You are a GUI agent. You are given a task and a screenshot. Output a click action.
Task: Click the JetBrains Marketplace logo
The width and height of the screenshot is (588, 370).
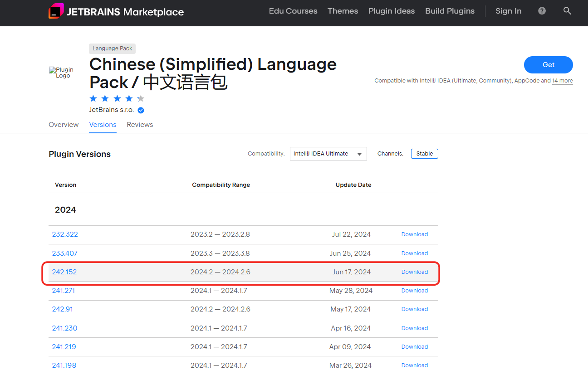pos(116,11)
